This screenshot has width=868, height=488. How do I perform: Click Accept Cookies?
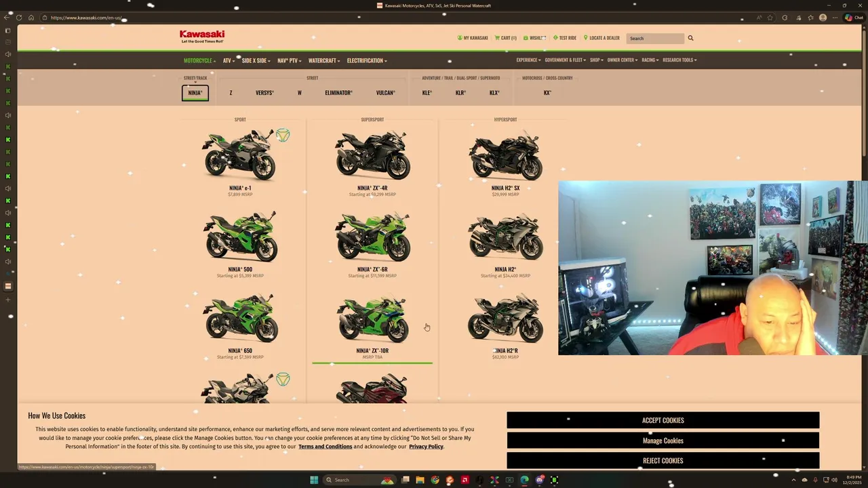pos(663,420)
